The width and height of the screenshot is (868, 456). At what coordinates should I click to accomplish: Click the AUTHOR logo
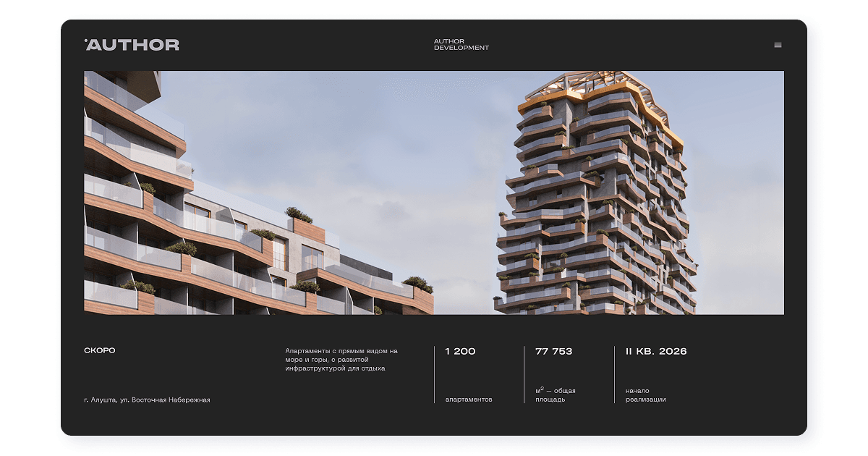(132, 45)
